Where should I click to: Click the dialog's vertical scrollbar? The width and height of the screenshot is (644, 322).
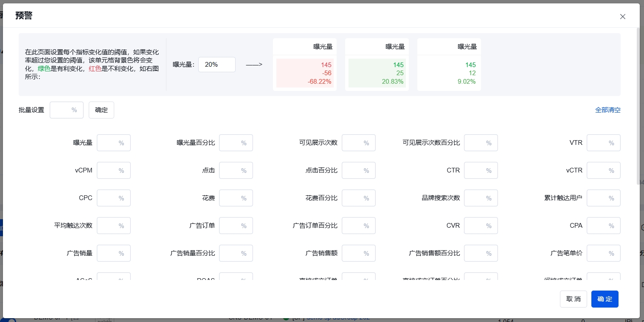click(637, 106)
